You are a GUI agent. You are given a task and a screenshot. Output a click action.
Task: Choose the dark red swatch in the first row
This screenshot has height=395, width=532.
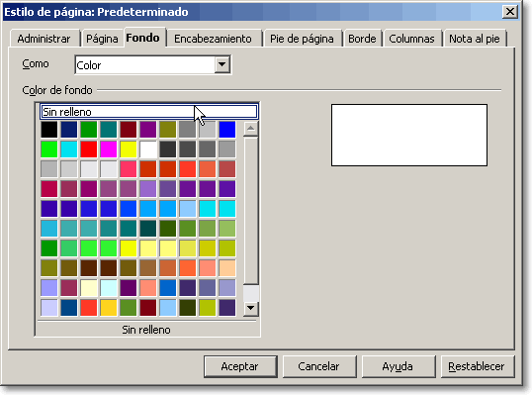coord(129,130)
